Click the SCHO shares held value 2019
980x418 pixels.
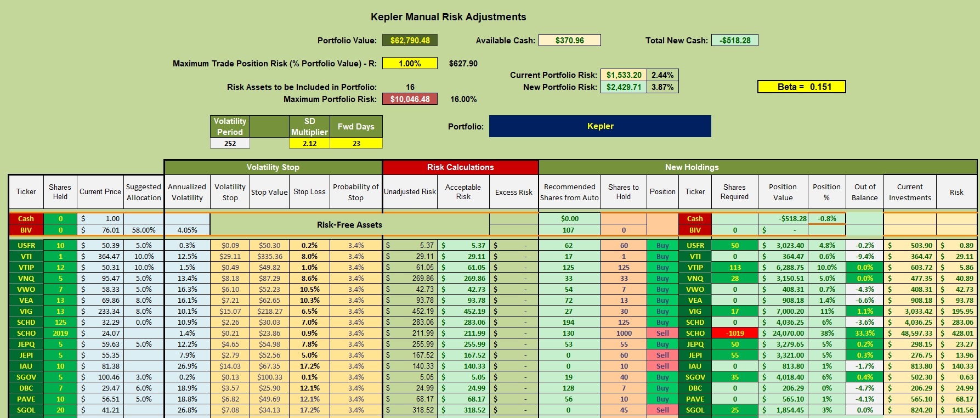point(60,333)
